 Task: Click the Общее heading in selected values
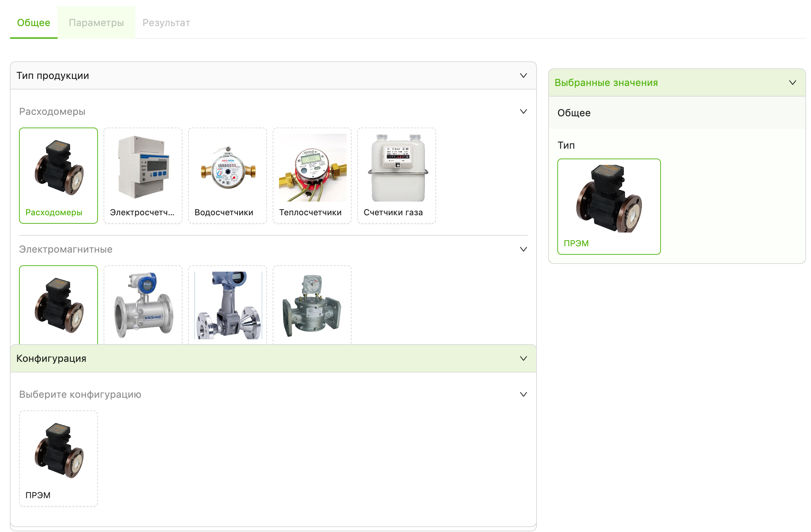(x=574, y=113)
